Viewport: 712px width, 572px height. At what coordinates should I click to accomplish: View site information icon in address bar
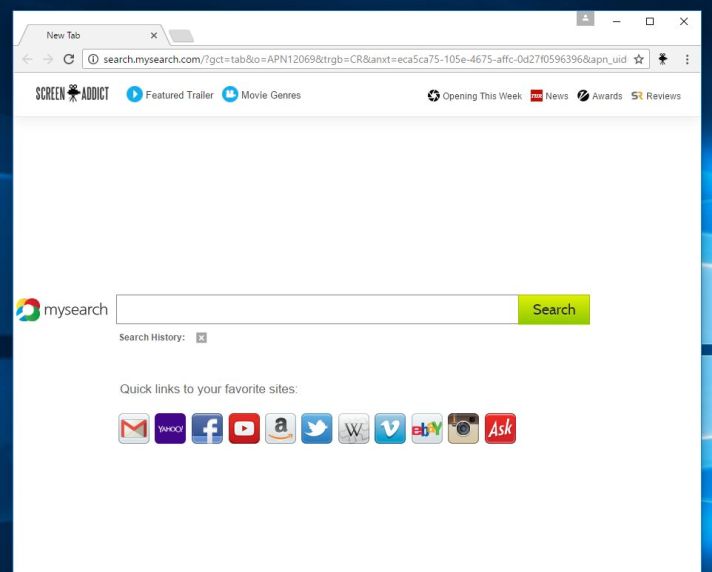pos(93,59)
